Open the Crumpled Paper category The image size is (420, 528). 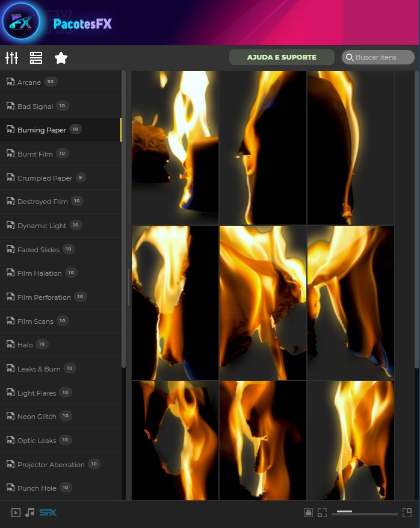[x=45, y=178]
